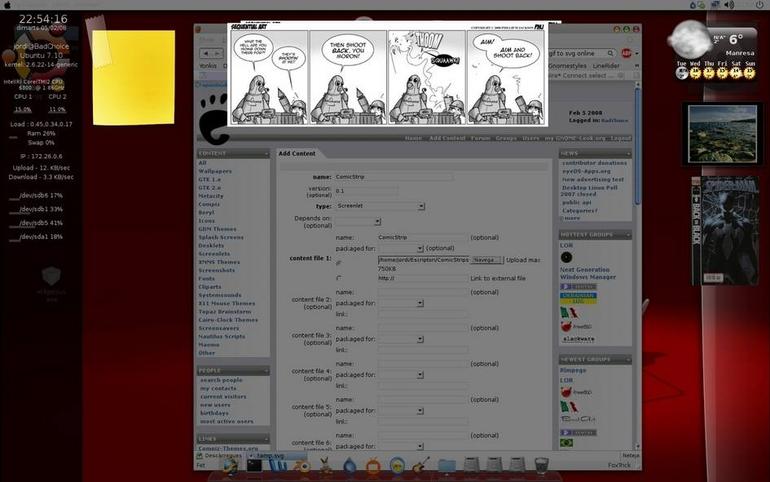This screenshot has height=482, width=770.
Task: Open Add Content in site navigation
Action: 447,138
